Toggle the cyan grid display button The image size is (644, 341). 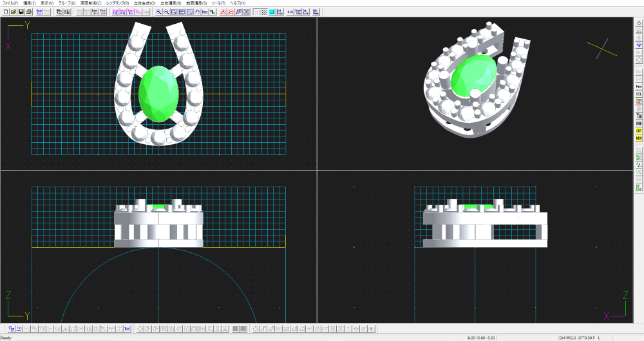click(x=272, y=12)
